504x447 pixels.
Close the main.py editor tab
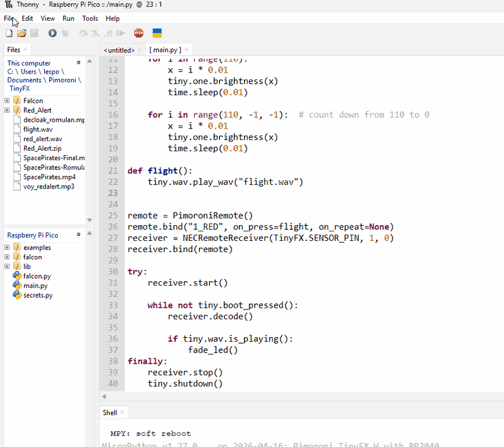click(x=186, y=50)
